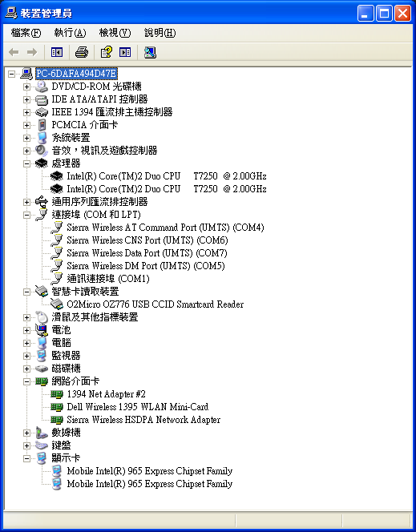
Task: Select Sierra Wireless AT Command Port (COM4)
Action: click(165, 228)
